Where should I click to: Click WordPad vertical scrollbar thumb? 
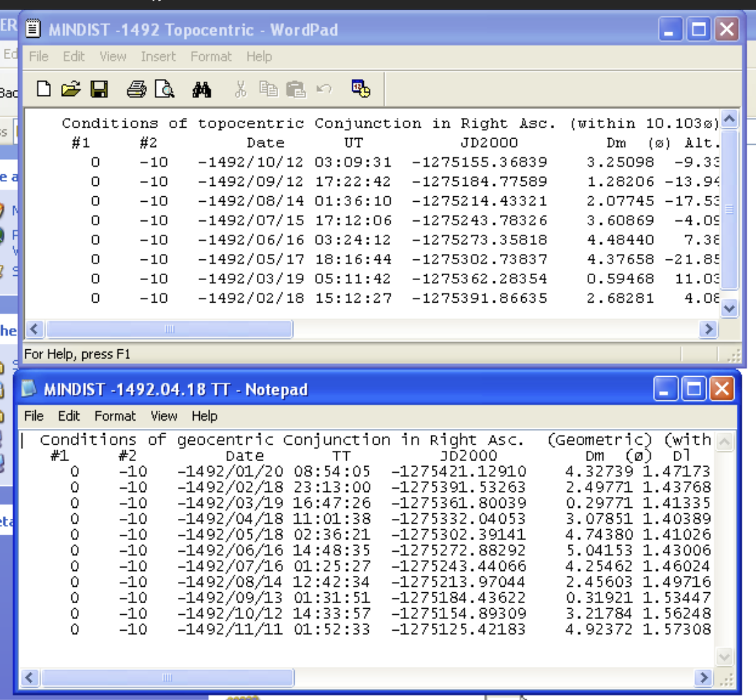tap(729, 209)
